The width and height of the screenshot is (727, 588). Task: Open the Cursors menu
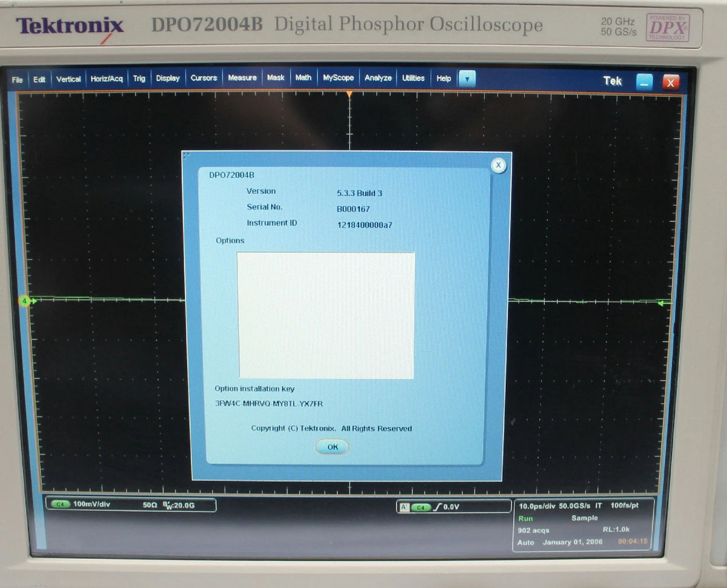click(x=204, y=78)
